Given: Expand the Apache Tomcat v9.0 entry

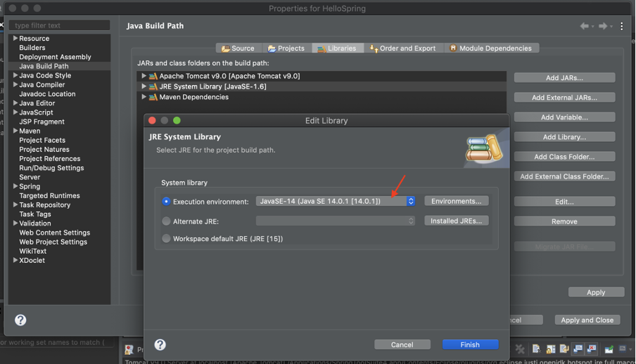Looking at the screenshot, I should click(144, 76).
